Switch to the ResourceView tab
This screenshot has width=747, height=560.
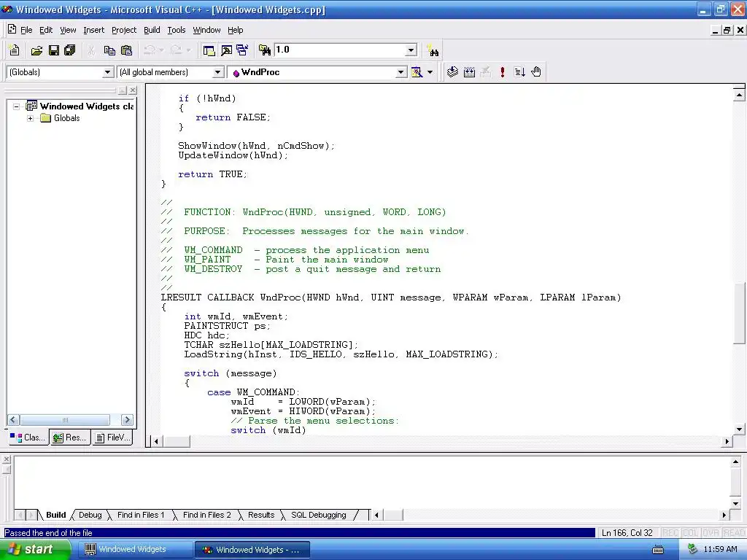pyautogui.click(x=70, y=437)
